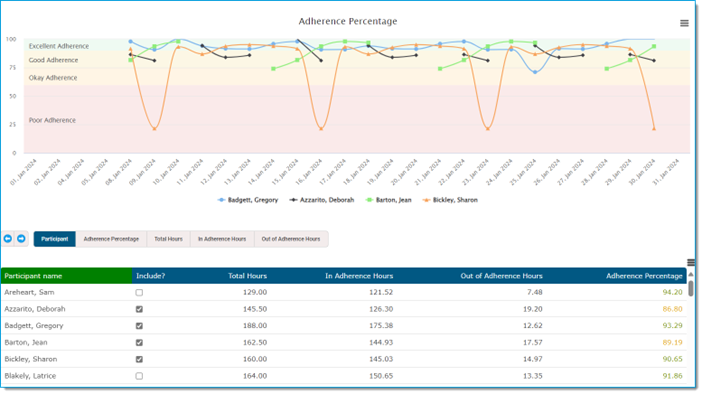Open the chart hamburger menu icon
Viewport: 702px width, 394px height.
pyautogui.click(x=684, y=23)
